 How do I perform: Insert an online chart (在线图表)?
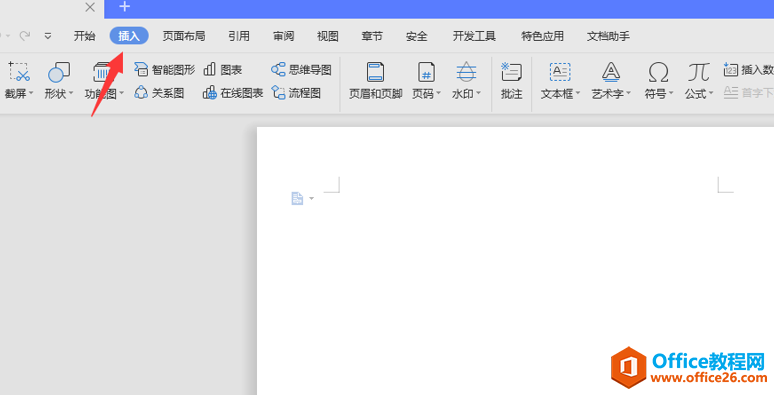click(233, 93)
